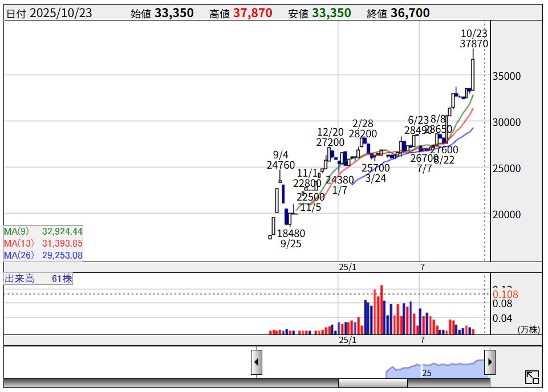The width and height of the screenshot is (548, 392).
Task: Select the MA(9) moving average legend
Action: pos(43,232)
